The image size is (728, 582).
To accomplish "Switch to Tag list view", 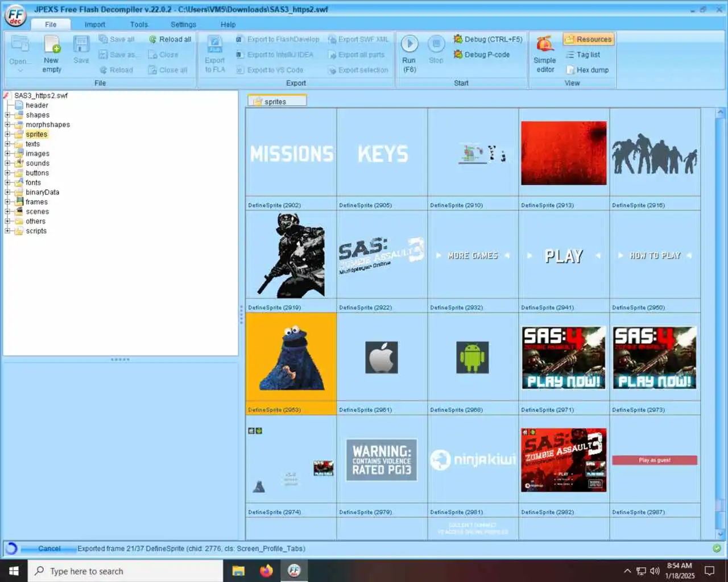I will [x=583, y=55].
